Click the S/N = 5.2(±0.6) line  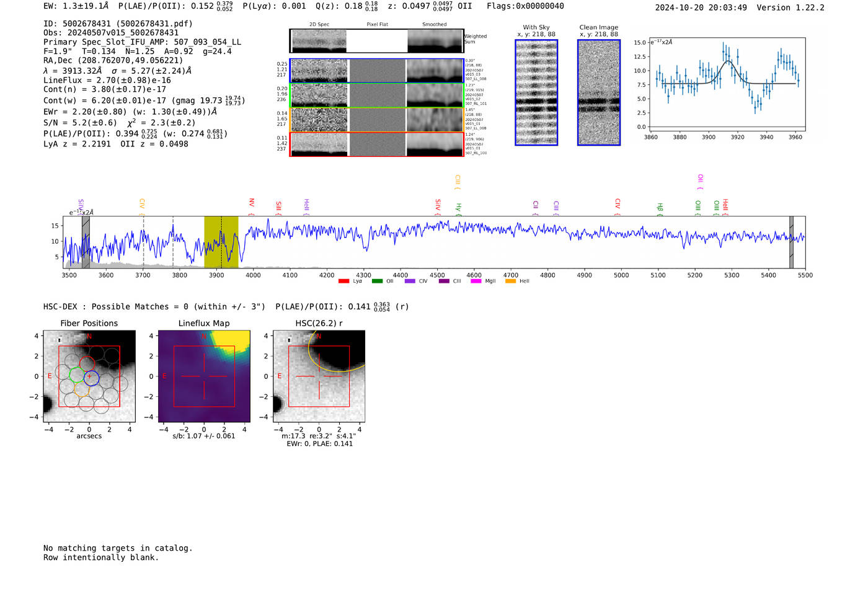(119, 122)
